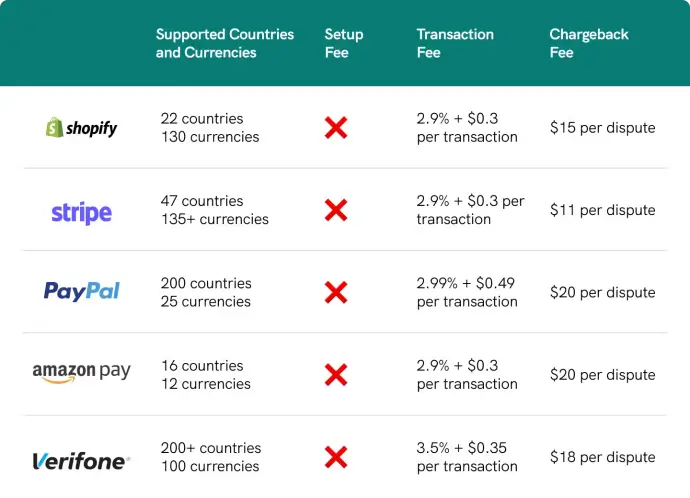Click the red X in PayPal row
The width and height of the screenshot is (690, 498).
point(336,292)
